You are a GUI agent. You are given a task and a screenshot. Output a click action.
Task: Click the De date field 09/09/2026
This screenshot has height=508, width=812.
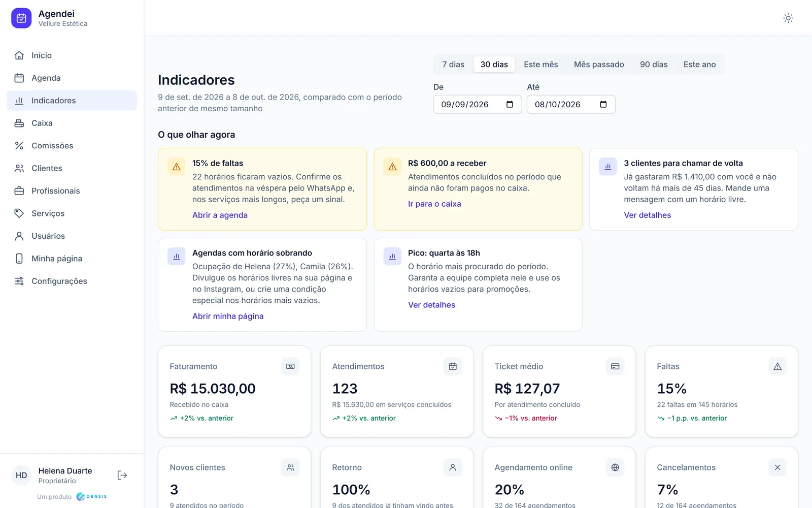478,105
